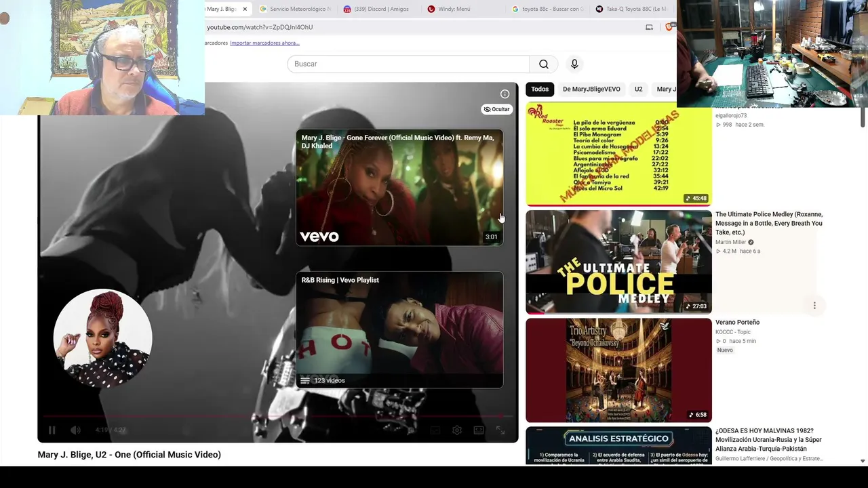The image size is (868, 488).
Task: Switch to the Taka-Q Toyota 88C tab
Action: (x=631, y=9)
